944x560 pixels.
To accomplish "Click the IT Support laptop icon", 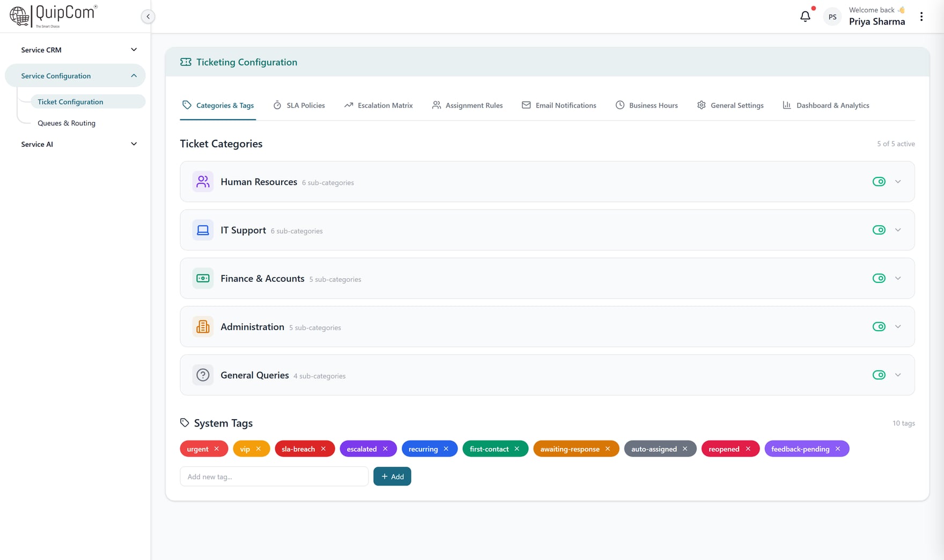I will point(203,230).
